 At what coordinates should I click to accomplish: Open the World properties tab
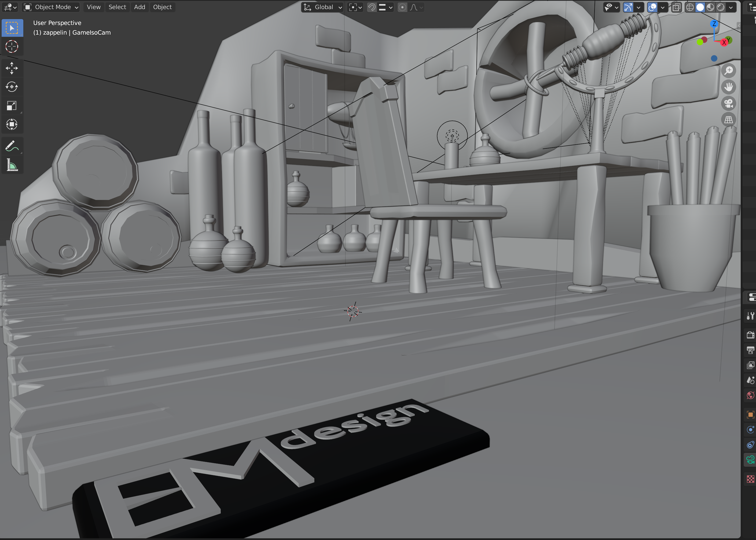point(750,395)
